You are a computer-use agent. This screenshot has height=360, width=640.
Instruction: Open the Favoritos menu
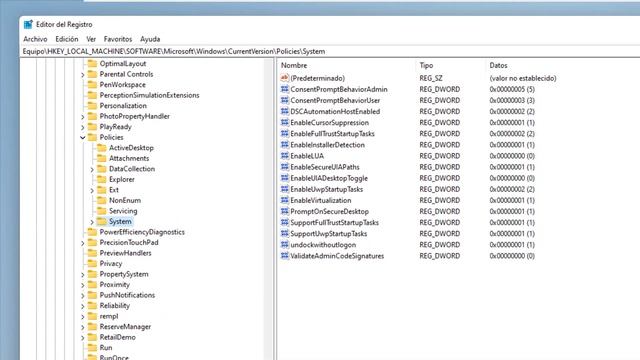click(118, 39)
